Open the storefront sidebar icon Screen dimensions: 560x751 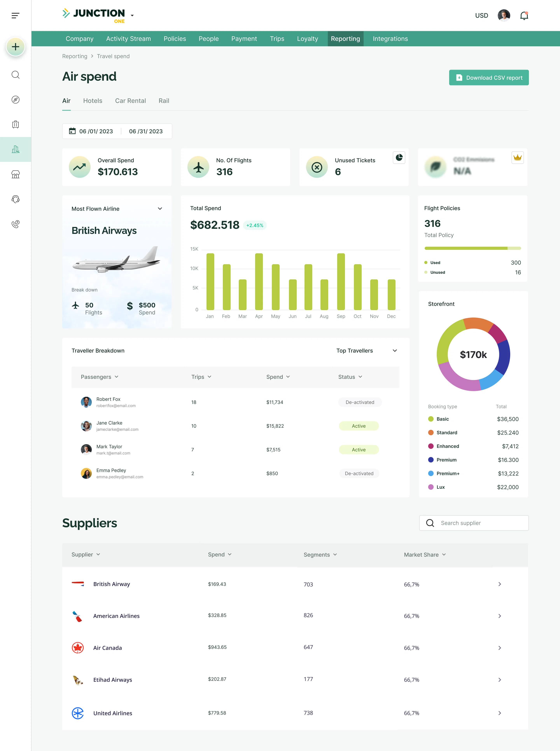16,174
